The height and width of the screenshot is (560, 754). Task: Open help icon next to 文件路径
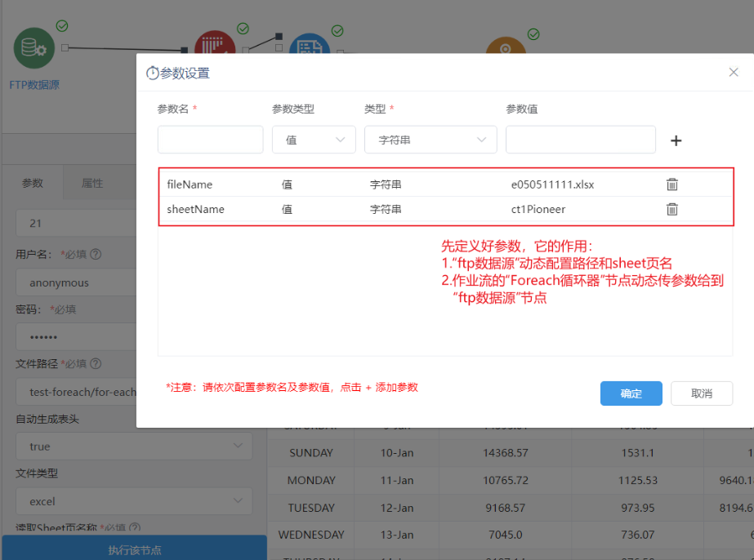(96, 363)
